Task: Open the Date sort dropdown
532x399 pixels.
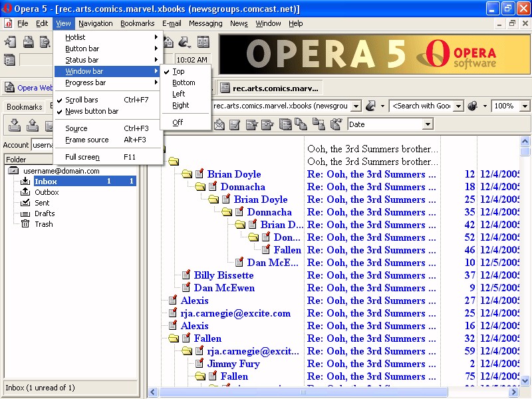Action: 428,124
